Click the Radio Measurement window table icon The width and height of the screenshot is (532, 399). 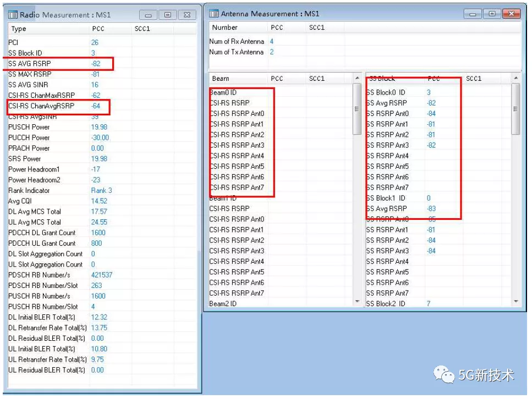pos(13,15)
